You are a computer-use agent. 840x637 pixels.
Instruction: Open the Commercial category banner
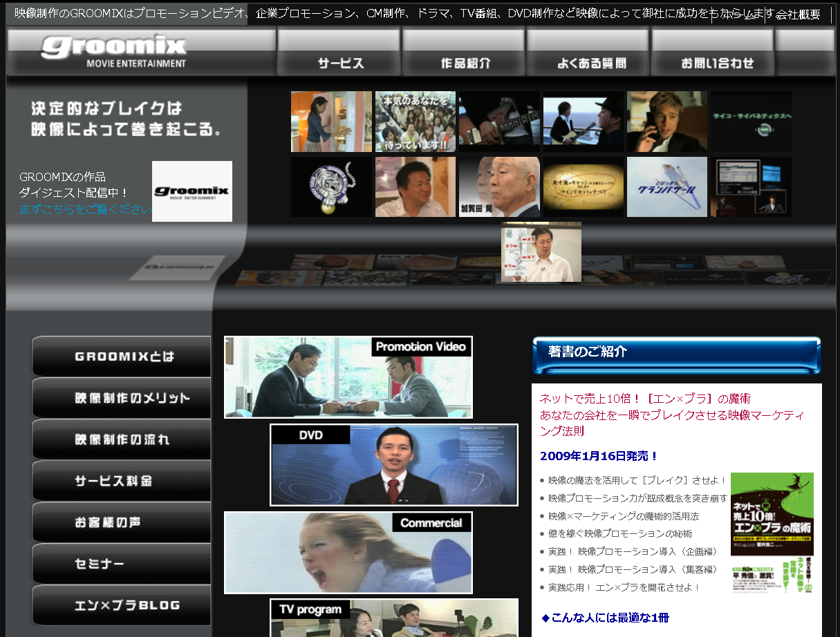click(x=348, y=553)
